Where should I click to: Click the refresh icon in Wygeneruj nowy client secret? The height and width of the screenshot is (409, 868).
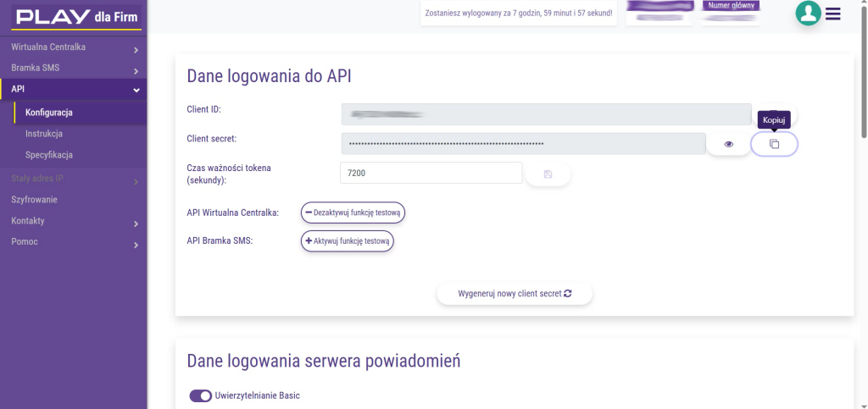coord(568,294)
